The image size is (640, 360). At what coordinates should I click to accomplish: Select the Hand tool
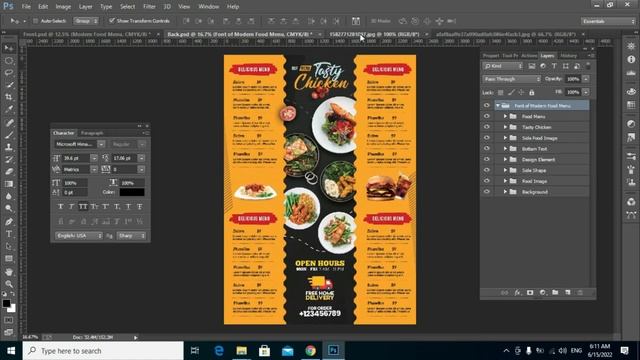(9, 272)
